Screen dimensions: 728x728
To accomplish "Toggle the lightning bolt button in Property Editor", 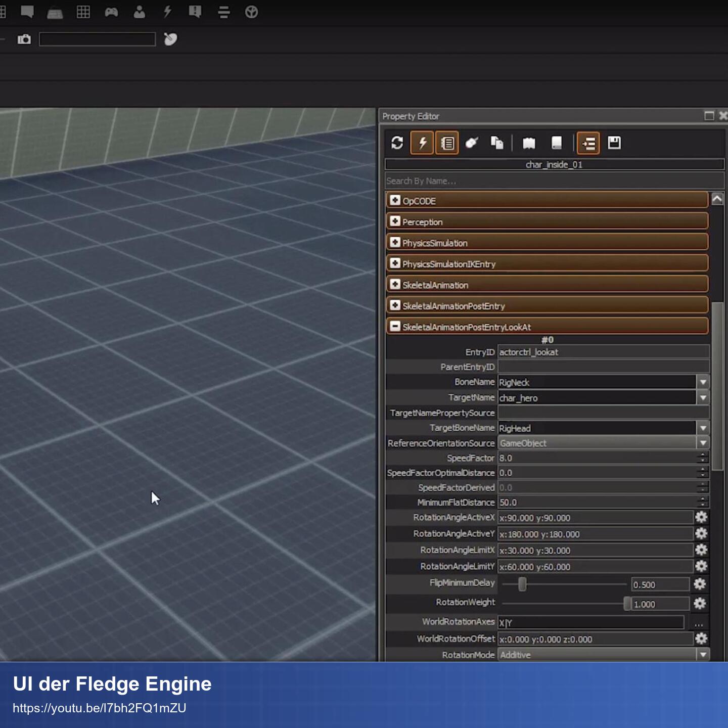I will point(422,143).
